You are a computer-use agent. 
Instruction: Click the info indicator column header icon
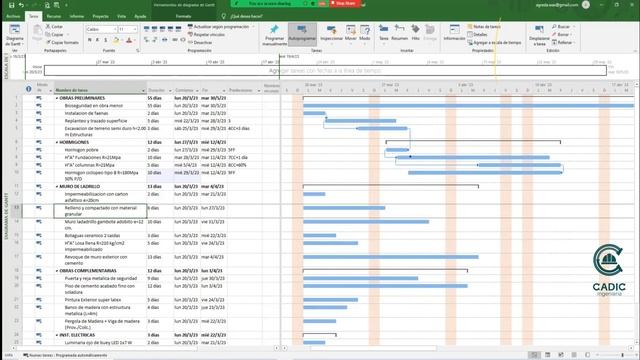(29, 89)
